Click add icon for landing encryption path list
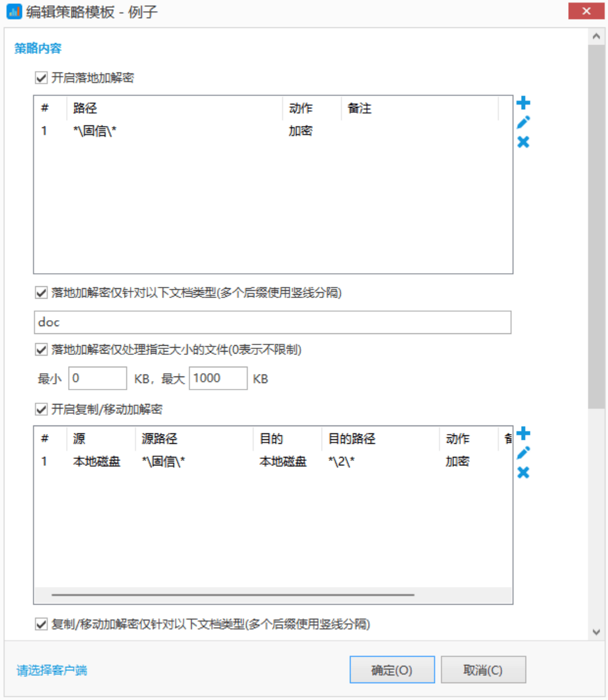608x700 pixels. click(523, 103)
